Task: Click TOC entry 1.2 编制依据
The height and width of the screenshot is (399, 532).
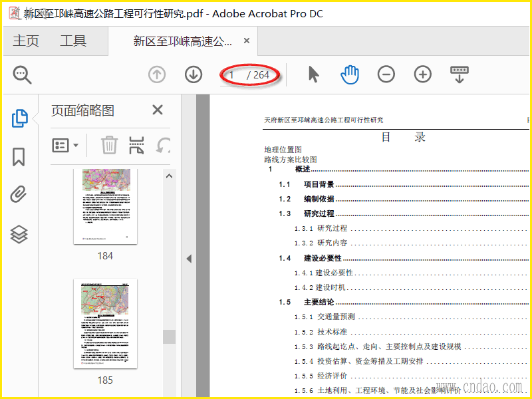Action: click(x=404, y=199)
